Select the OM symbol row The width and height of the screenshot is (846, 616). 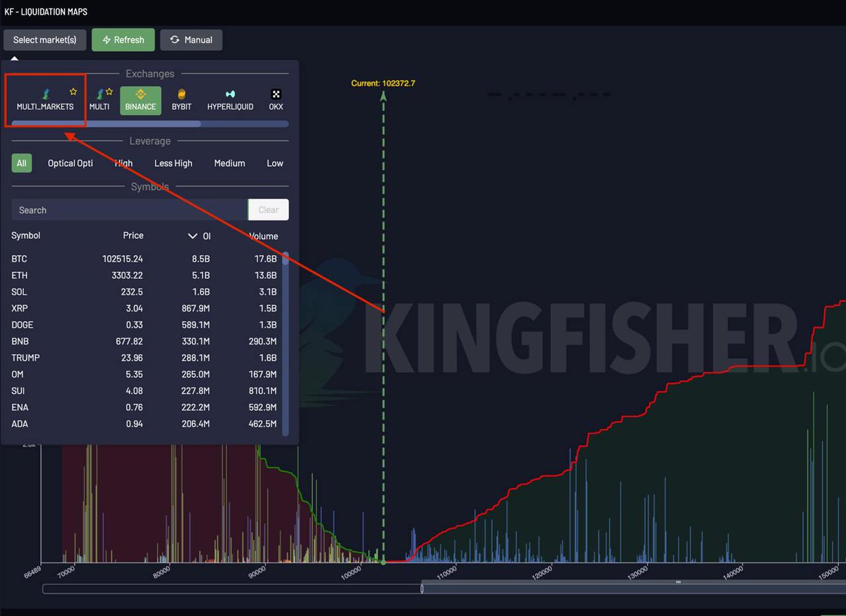pyautogui.click(x=145, y=374)
